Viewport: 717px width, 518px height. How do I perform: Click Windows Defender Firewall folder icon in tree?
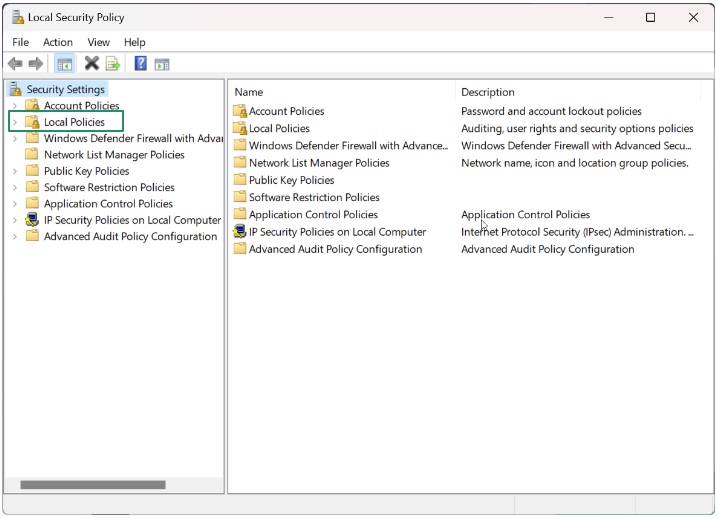pos(32,138)
